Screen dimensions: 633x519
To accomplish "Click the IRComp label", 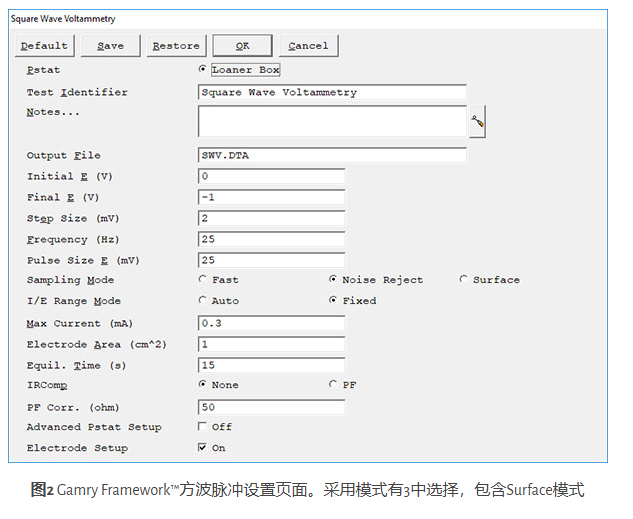I will point(47,385).
